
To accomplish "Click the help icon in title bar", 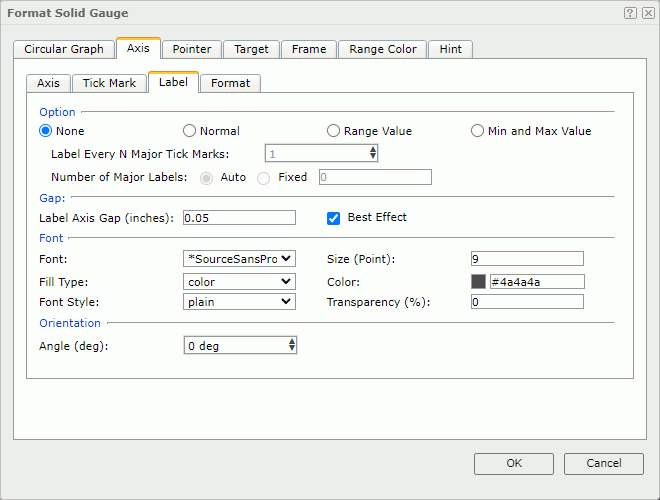I will [630, 13].
